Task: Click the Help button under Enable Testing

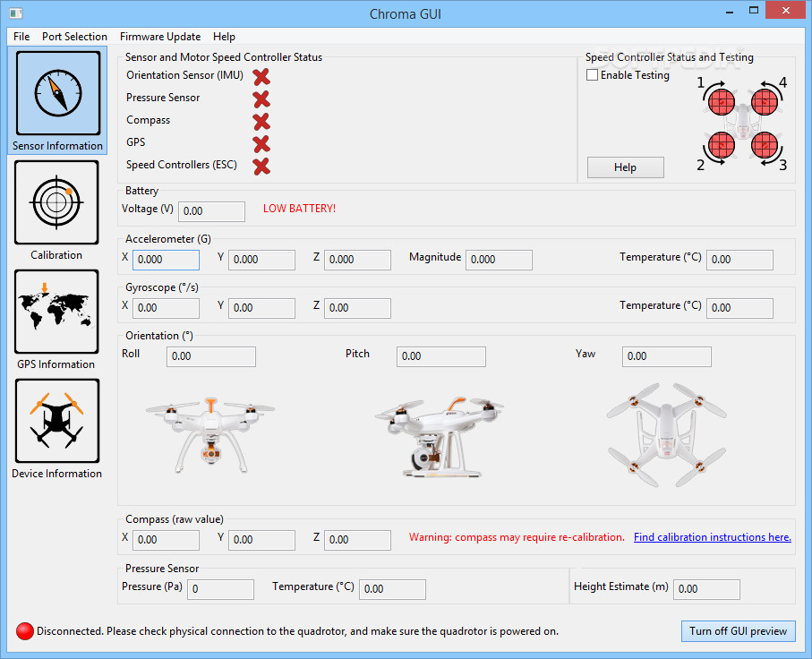Action: [x=625, y=167]
